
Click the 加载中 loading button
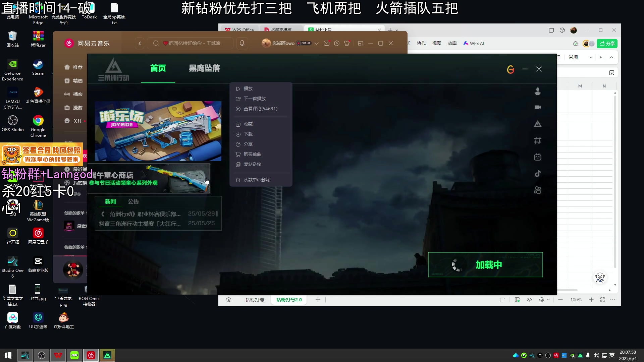pyautogui.click(x=485, y=265)
